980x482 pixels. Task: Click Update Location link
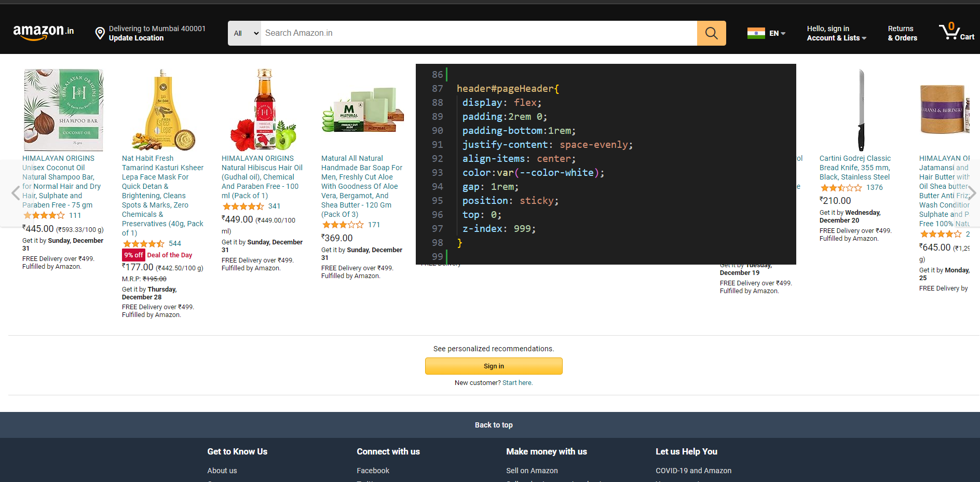click(x=136, y=38)
